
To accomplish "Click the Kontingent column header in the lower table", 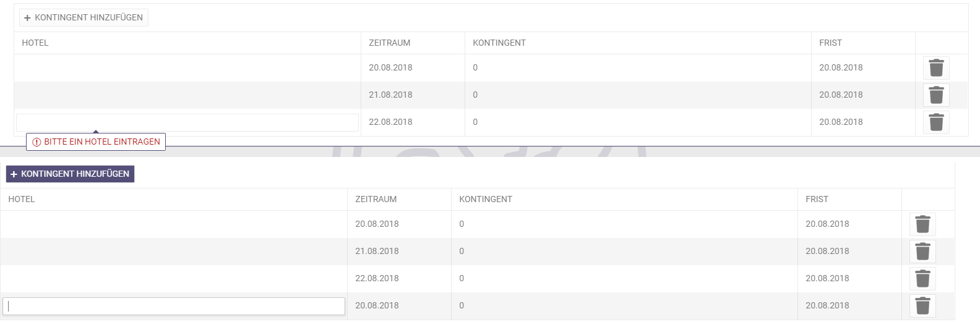I will [485, 199].
